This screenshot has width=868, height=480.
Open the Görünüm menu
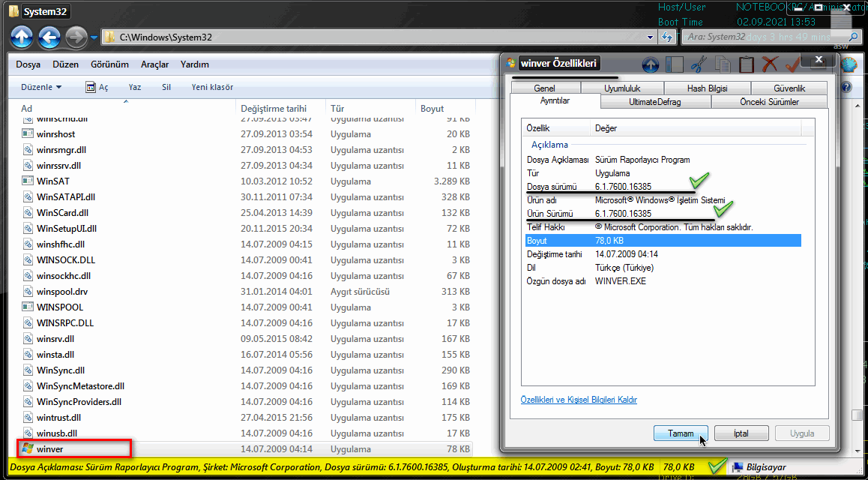pos(109,64)
